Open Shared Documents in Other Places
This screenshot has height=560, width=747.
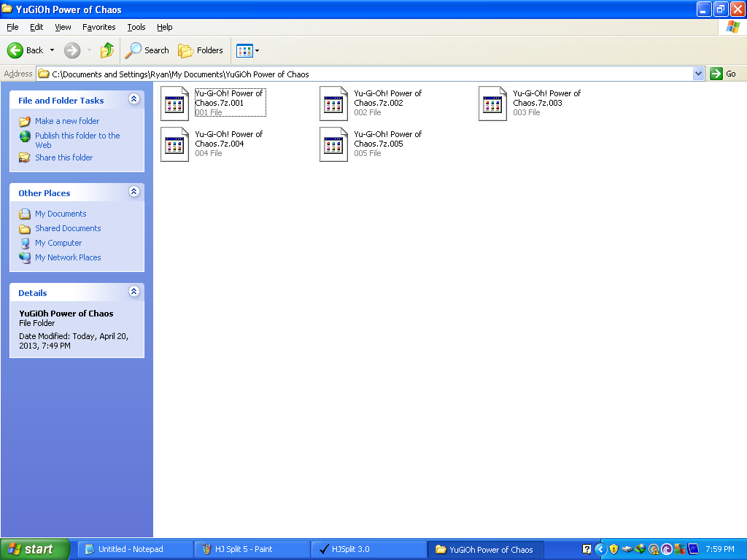68,228
